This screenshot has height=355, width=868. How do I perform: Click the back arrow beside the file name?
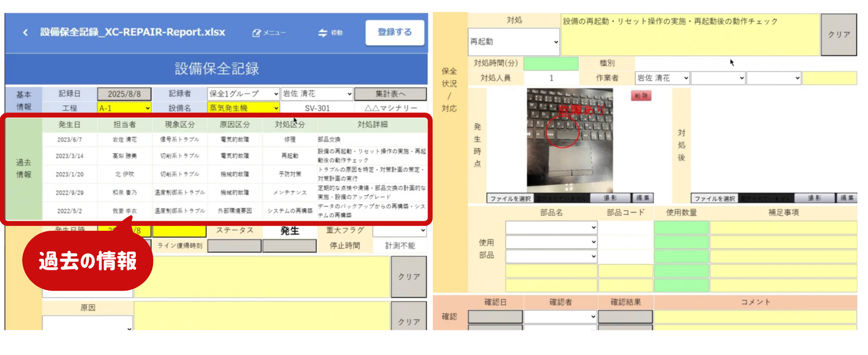coord(25,32)
